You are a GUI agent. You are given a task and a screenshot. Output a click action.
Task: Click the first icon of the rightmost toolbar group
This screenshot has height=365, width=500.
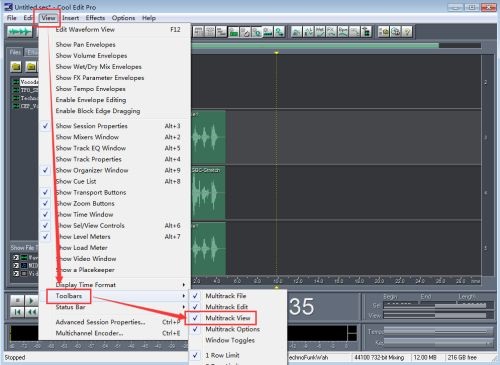tap(384, 32)
